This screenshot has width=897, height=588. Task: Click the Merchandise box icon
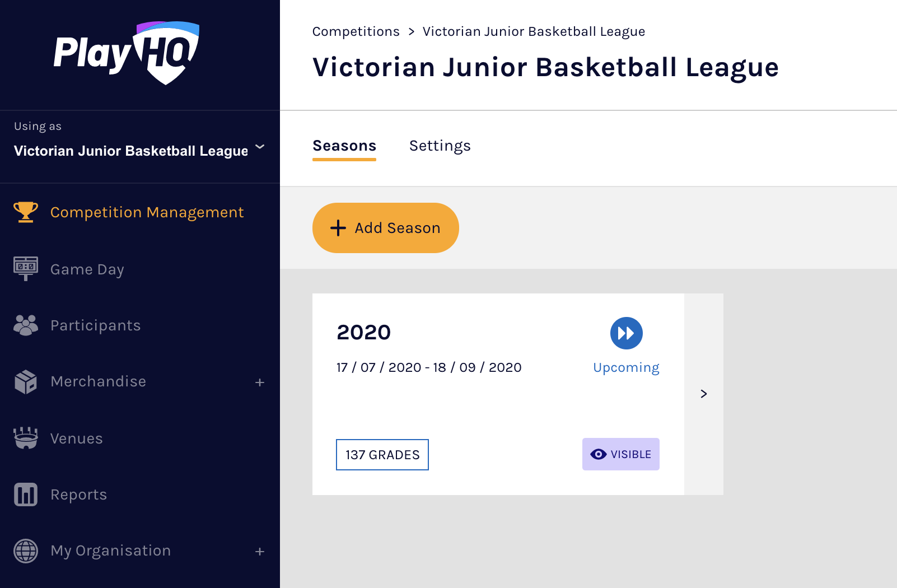pos(26,382)
